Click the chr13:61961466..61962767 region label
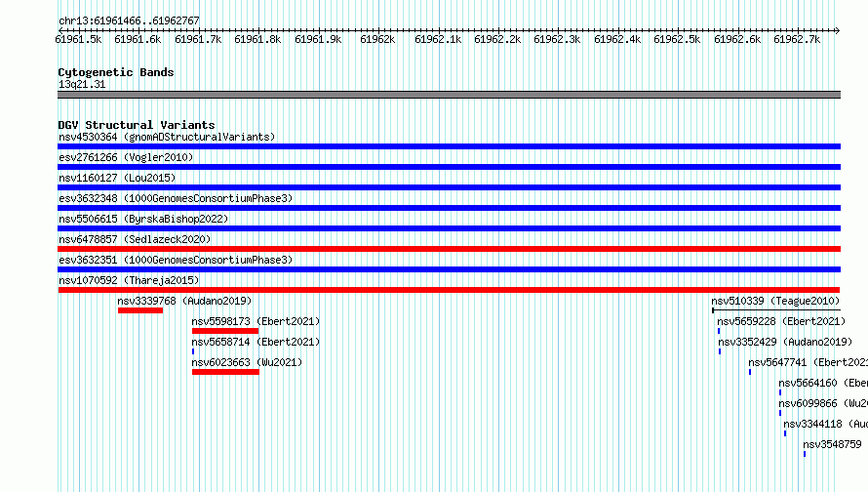Screen dimensions: 868x492 point(129,21)
